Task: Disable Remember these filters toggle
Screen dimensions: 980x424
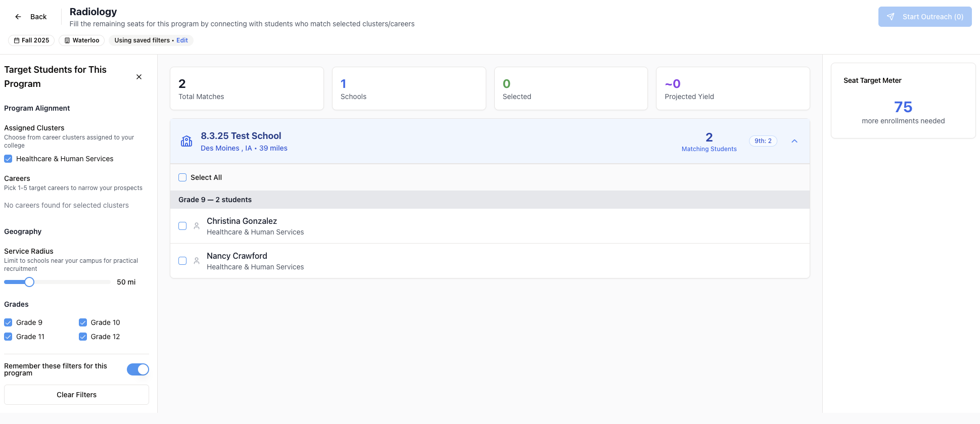Action: pyautogui.click(x=137, y=369)
